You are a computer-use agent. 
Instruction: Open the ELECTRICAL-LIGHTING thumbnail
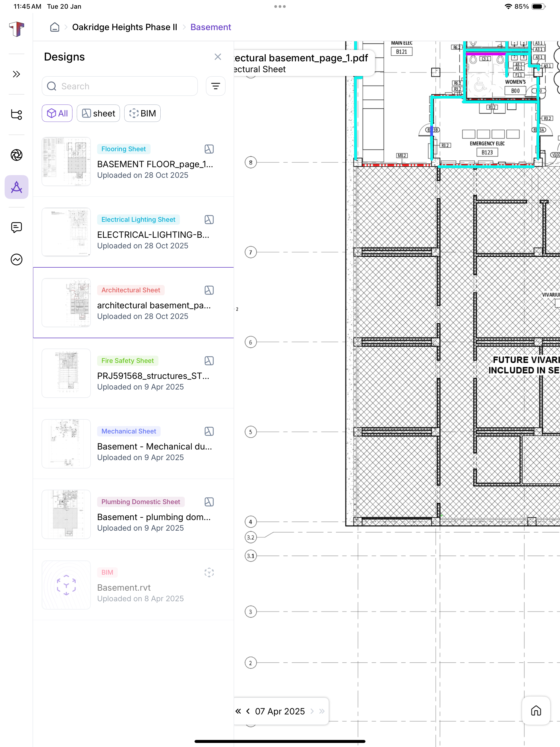(x=66, y=232)
